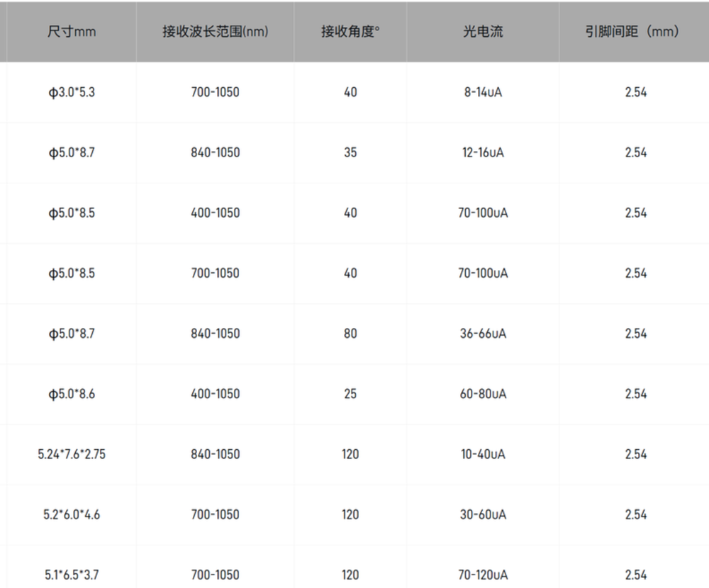The image size is (709, 588).
Task: Click the 10-40uA photocurrent cell
Action: 482,454
